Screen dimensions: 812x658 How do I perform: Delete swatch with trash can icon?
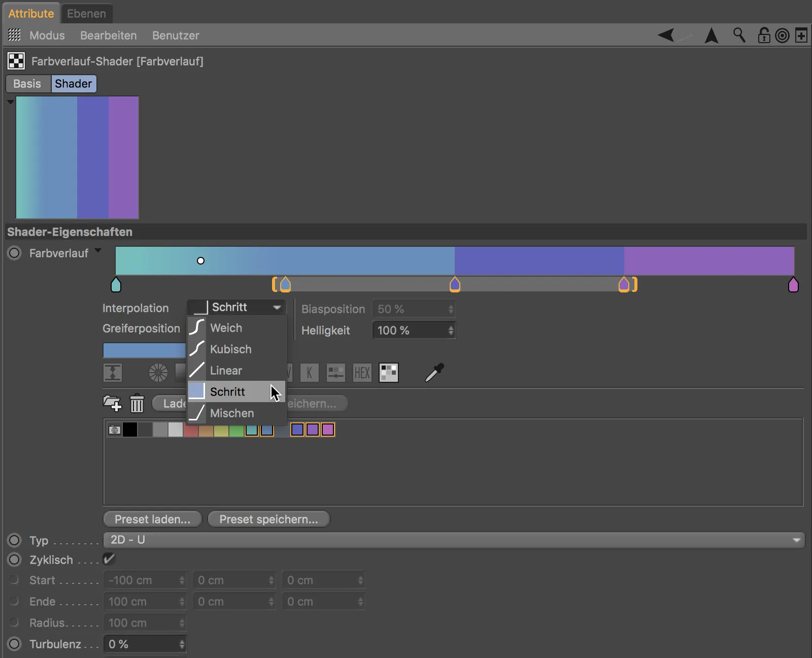click(x=137, y=403)
